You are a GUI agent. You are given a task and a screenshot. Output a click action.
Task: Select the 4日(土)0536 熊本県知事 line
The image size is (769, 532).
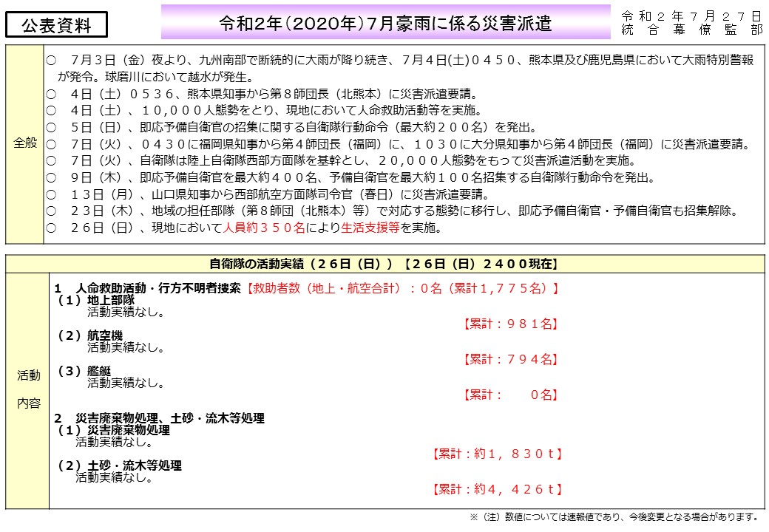click(x=262, y=94)
